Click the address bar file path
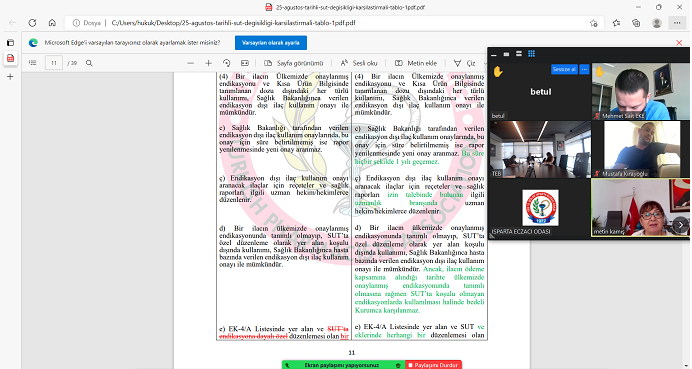The image size is (692, 369). (233, 23)
